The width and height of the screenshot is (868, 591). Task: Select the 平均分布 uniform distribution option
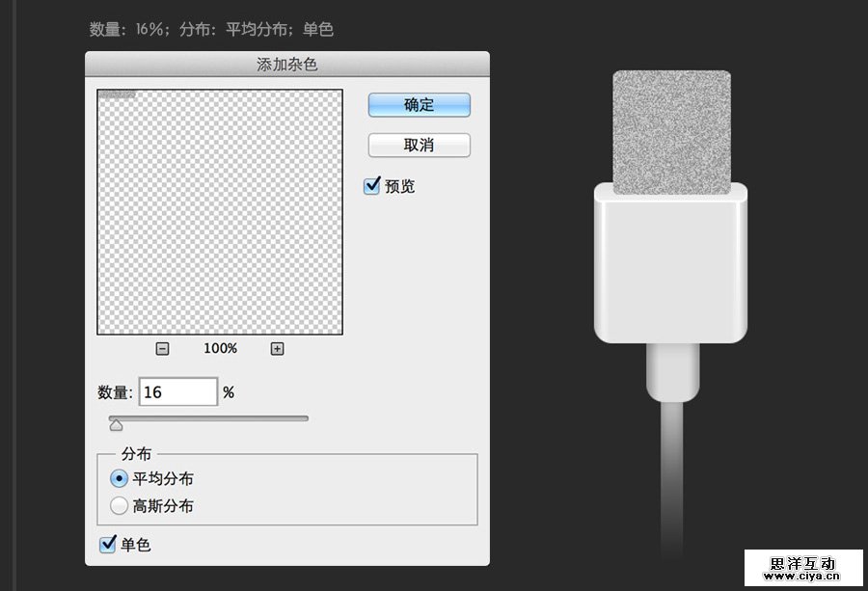[x=119, y=478]
